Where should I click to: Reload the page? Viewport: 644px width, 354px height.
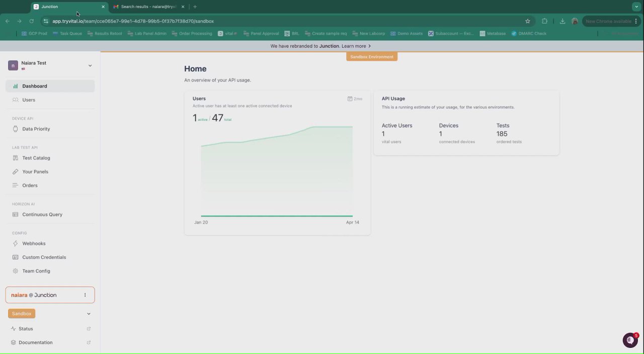click(31, 21)
